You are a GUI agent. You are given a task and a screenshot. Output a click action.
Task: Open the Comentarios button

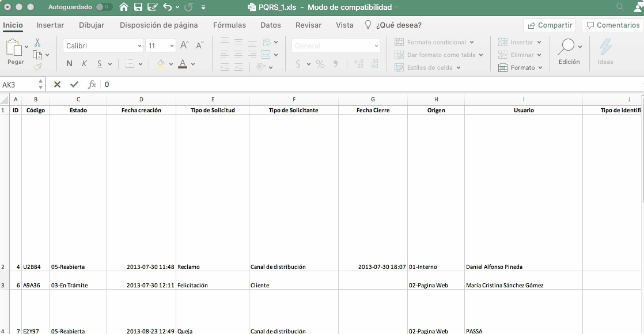click(x=612, y=25)
